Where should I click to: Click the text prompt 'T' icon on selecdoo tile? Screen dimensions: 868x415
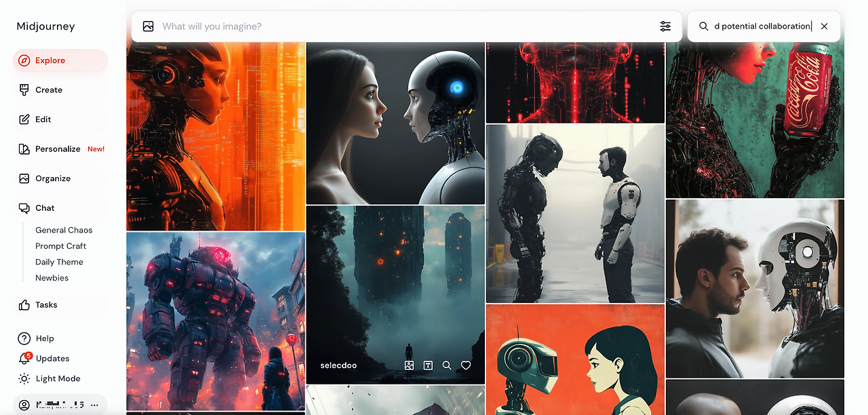pos(428,365)
